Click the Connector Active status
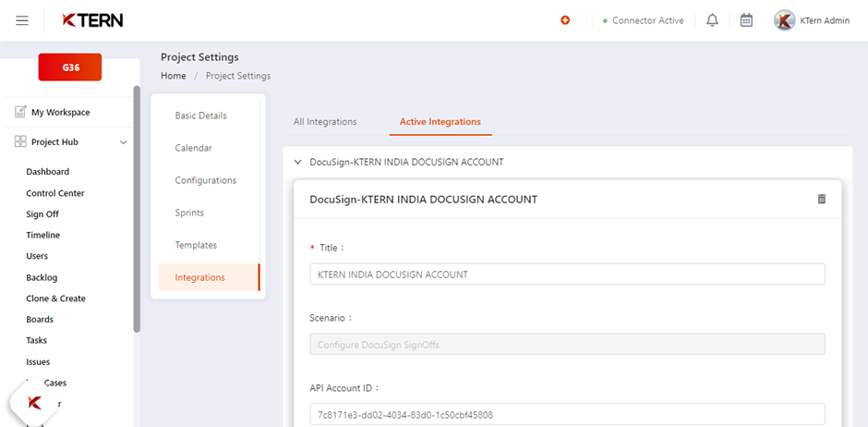Image resolution: width=868 pixels, height=427 pixels. [x=644, y=20]
